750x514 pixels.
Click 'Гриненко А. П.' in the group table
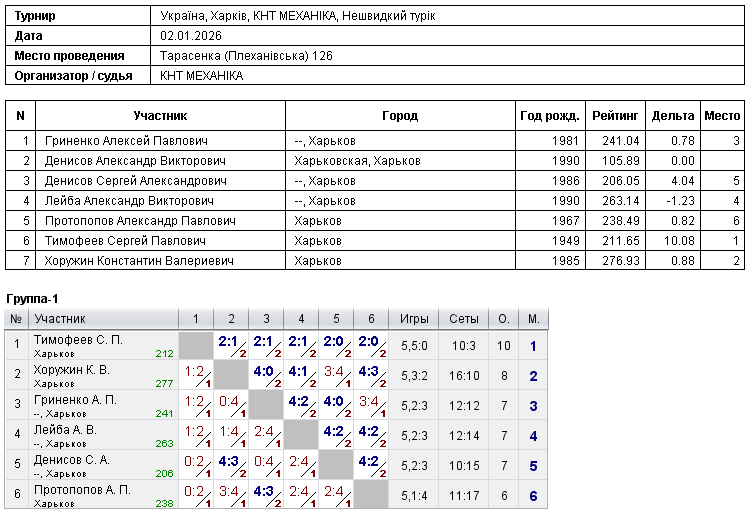[x=75, y=400]
